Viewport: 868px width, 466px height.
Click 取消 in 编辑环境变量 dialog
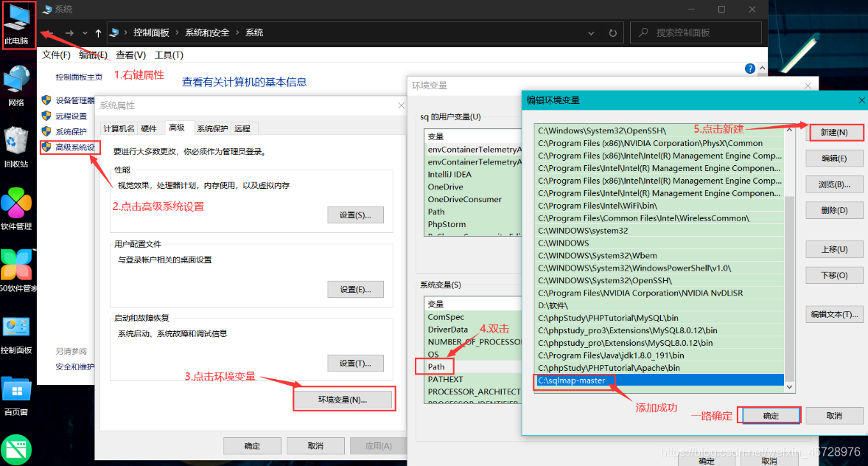tap(834, 416)
